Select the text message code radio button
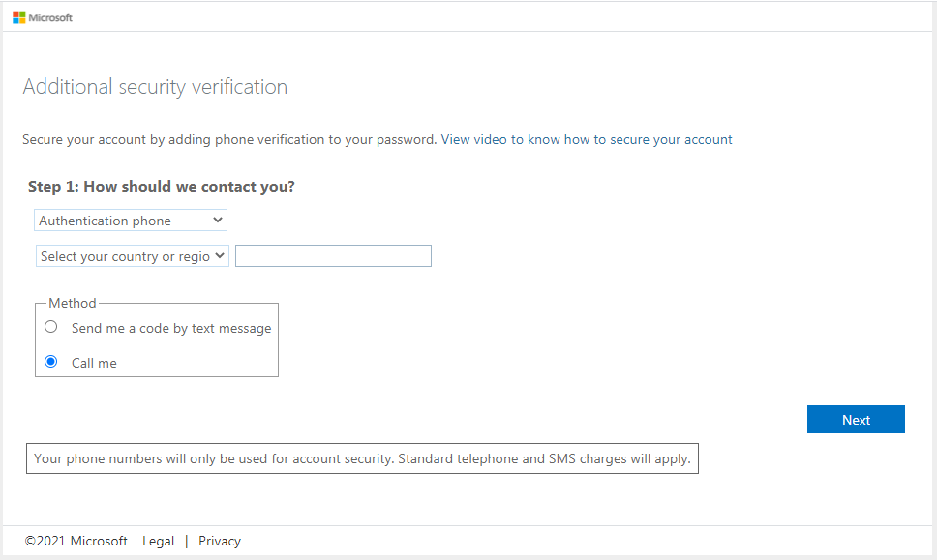Image resolution: width=937 pixels, height=560 pixels. pos(51,327)
